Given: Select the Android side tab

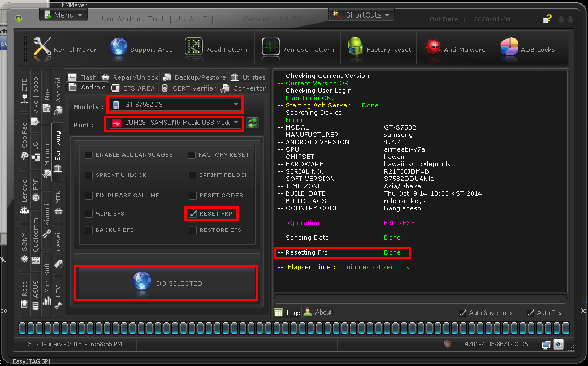Looking at the screenshot, I should pos(58,96).
